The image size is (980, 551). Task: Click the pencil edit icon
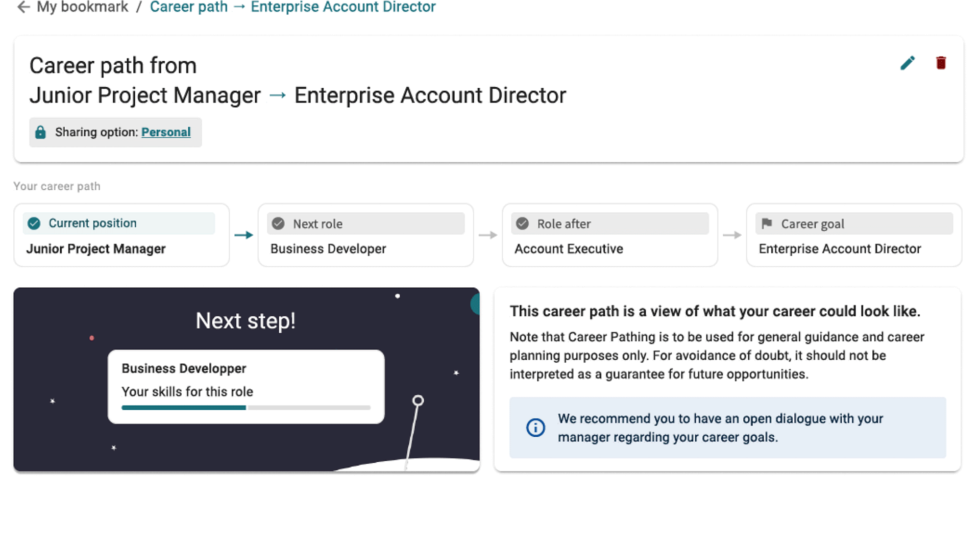[908, 63]
